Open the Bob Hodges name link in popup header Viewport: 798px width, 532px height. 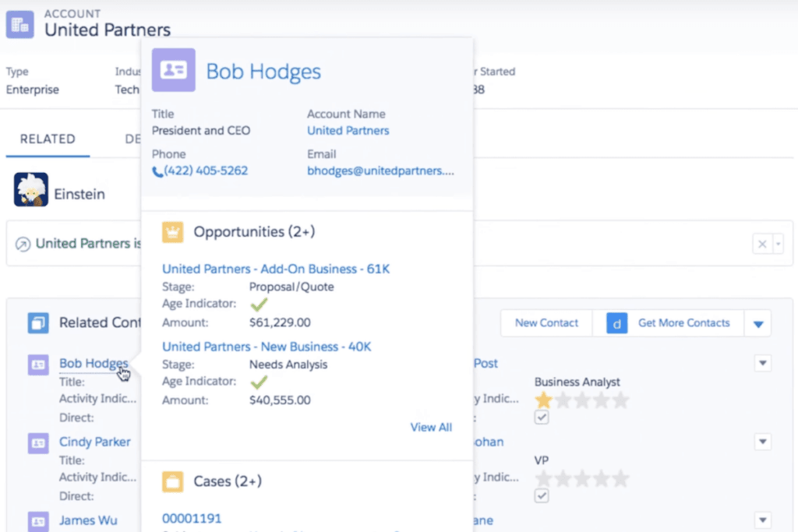[x=263, y=71]
